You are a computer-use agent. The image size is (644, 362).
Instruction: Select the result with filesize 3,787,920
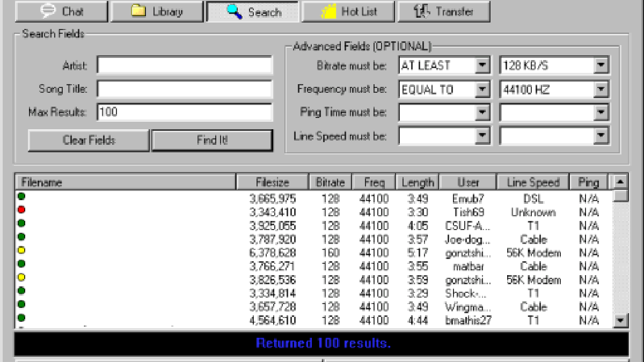tap(273, 239)
